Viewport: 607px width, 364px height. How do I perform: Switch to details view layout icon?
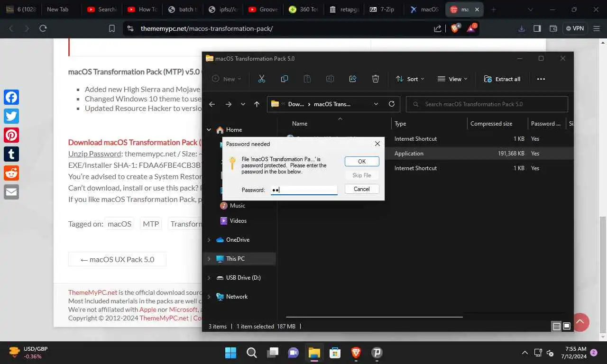(556, 327)
